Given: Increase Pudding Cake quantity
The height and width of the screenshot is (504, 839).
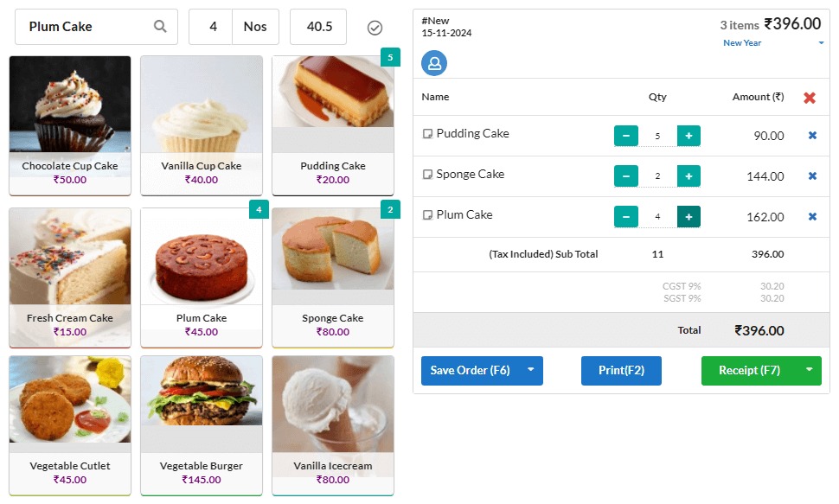Looking at the screenshot, I should pos(688,136).
